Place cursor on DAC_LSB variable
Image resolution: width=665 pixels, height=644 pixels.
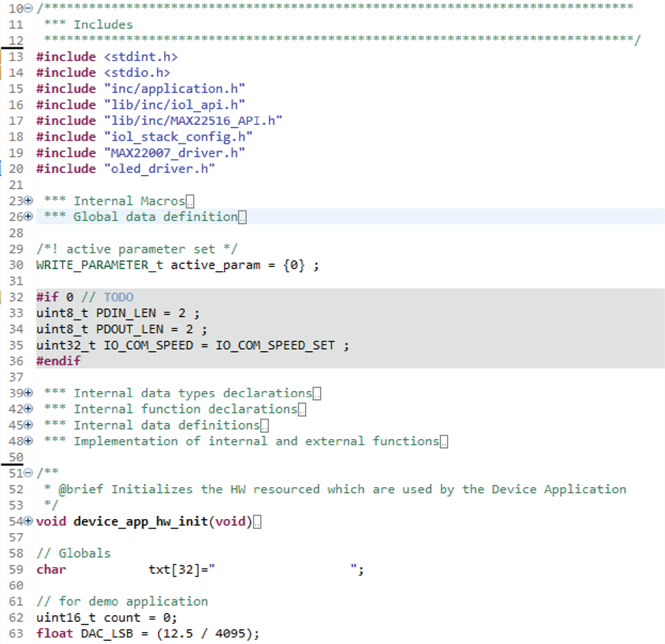pyautogui.click(x=107, y=634)
